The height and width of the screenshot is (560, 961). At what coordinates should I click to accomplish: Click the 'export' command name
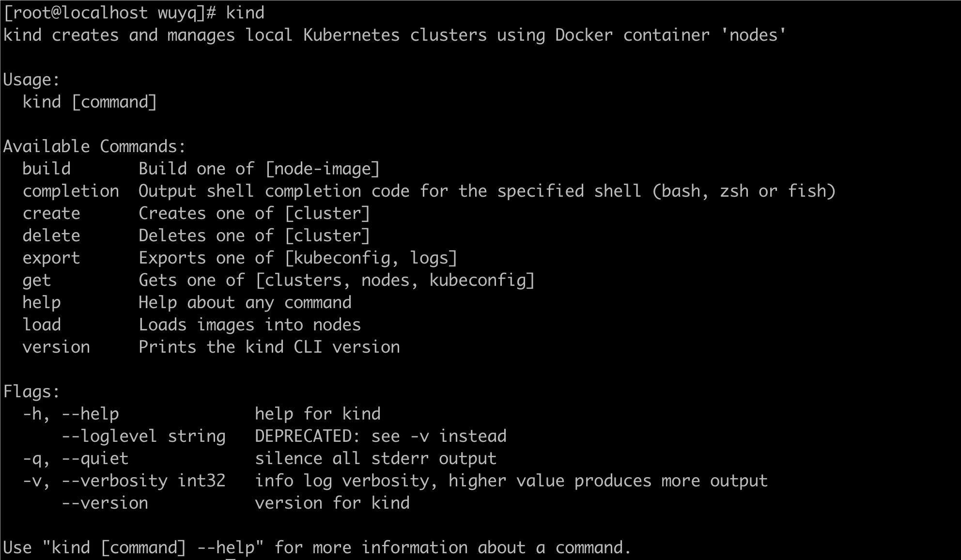pos(51,258)
